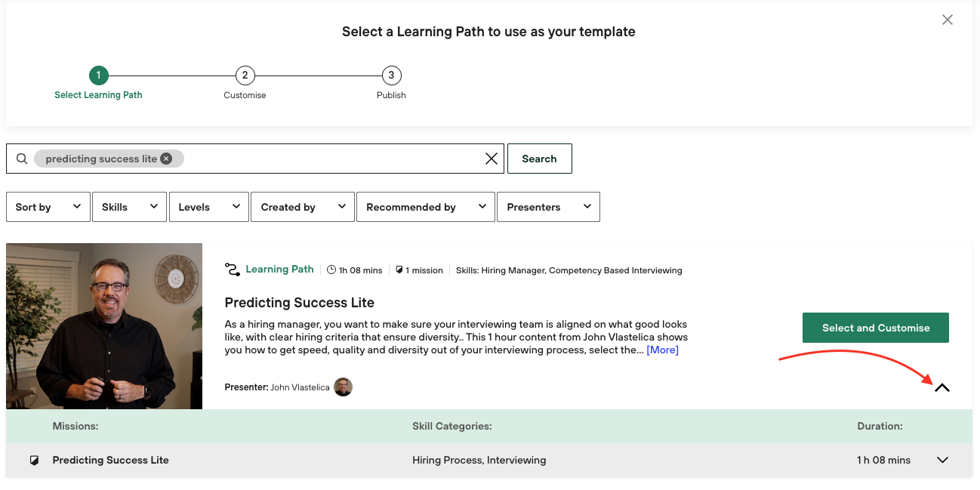
Task: Collapse the learning path details chevron
Action: click(x=941, y=388)
